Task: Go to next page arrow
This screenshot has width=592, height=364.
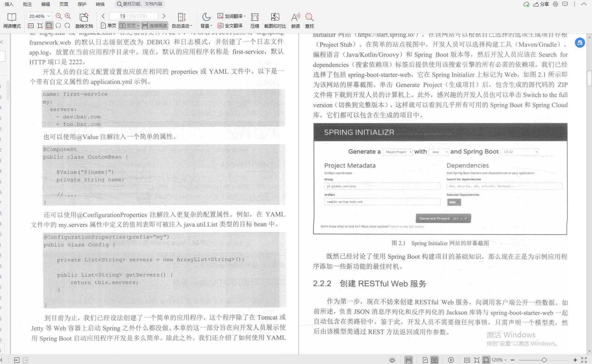Action: (164, 16)
